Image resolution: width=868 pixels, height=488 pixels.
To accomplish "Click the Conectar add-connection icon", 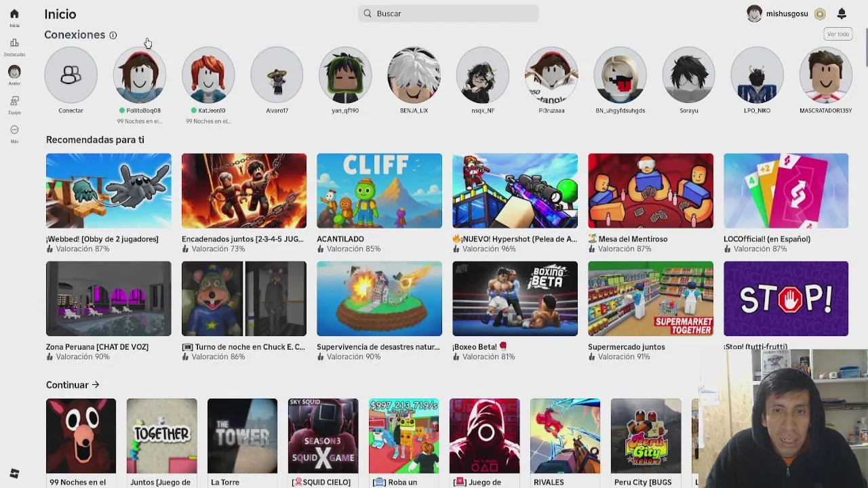I will 71,75.
